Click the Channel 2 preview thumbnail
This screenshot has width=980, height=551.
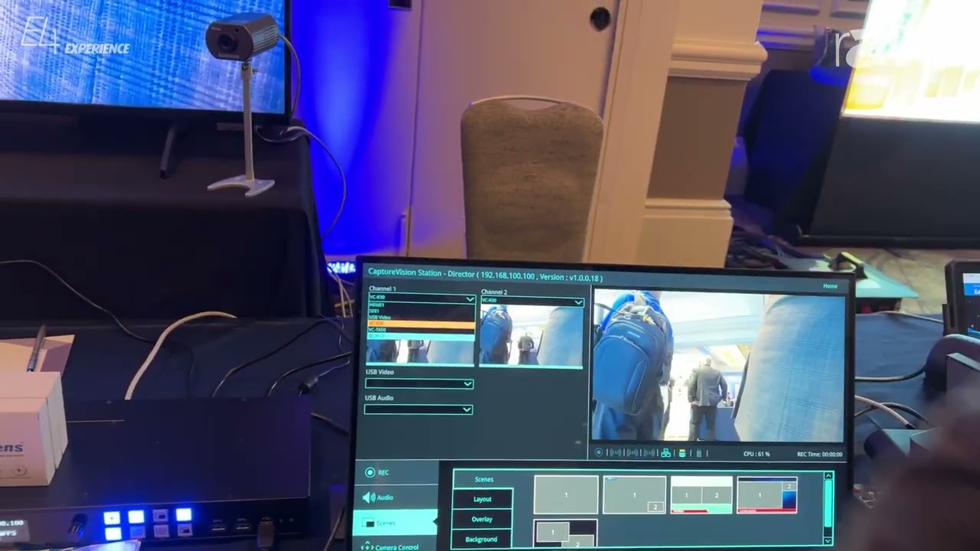pyautogui.click(x=532, y=336)
